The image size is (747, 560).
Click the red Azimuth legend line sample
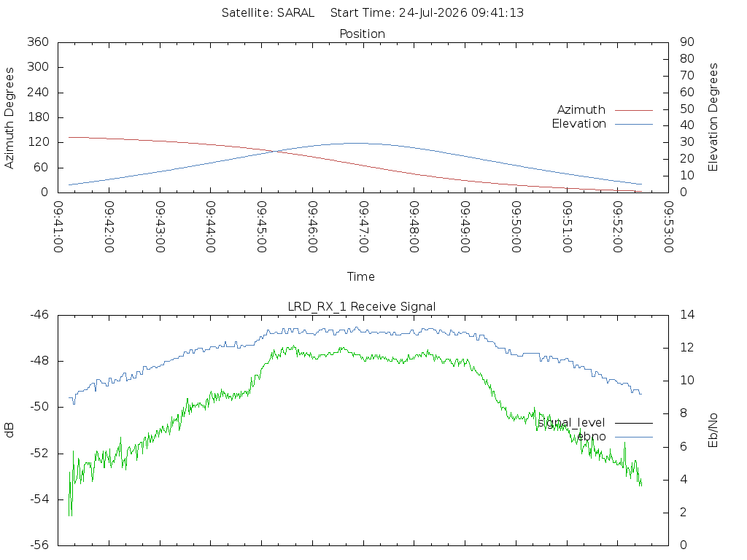click(x=634, y=111)
